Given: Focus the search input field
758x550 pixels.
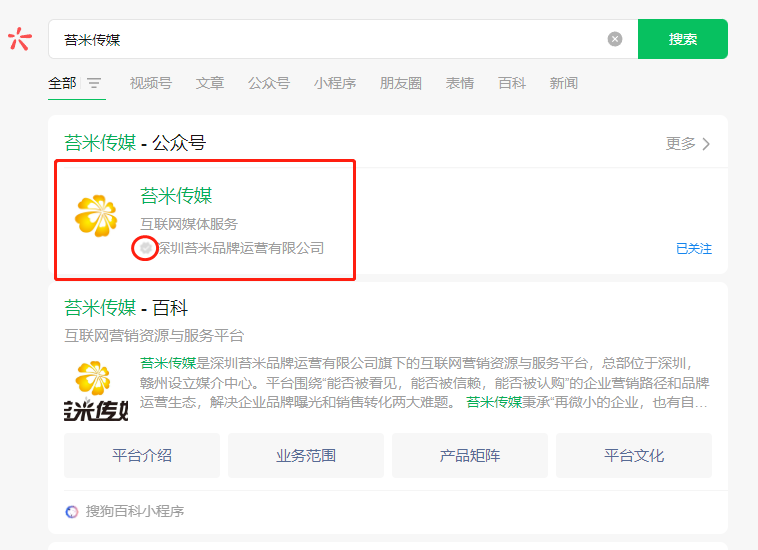Looking at the screenshot, I should click(x=330, y=39).
